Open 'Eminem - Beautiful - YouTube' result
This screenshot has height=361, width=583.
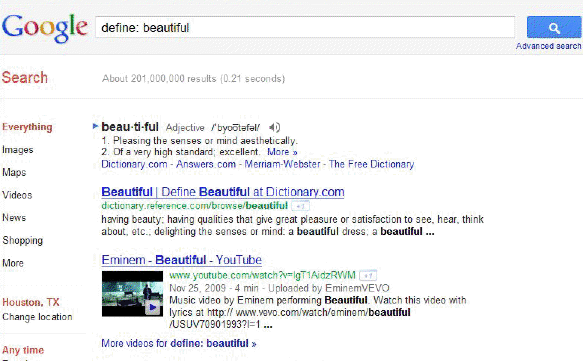tap(181, 260)
